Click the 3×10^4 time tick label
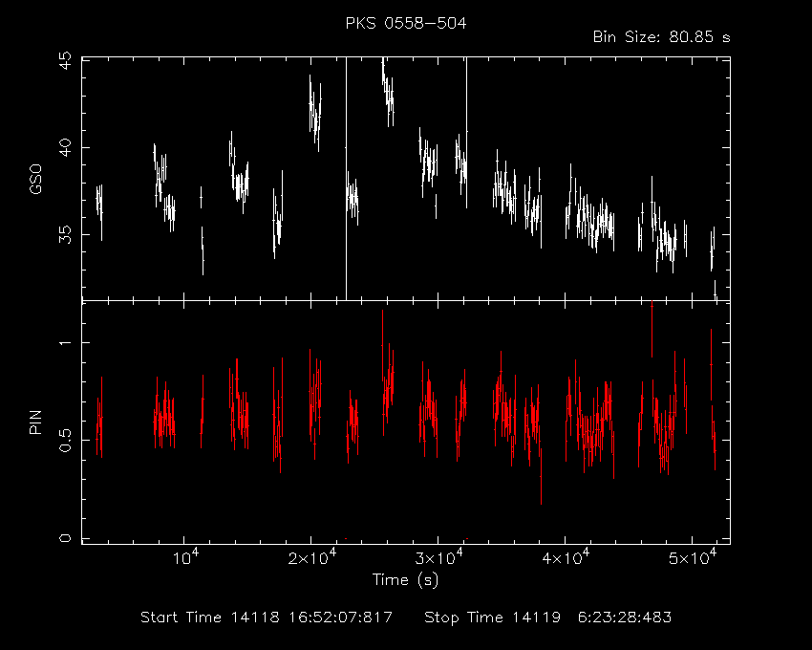812x650 pixels. [x=438, y=558]
